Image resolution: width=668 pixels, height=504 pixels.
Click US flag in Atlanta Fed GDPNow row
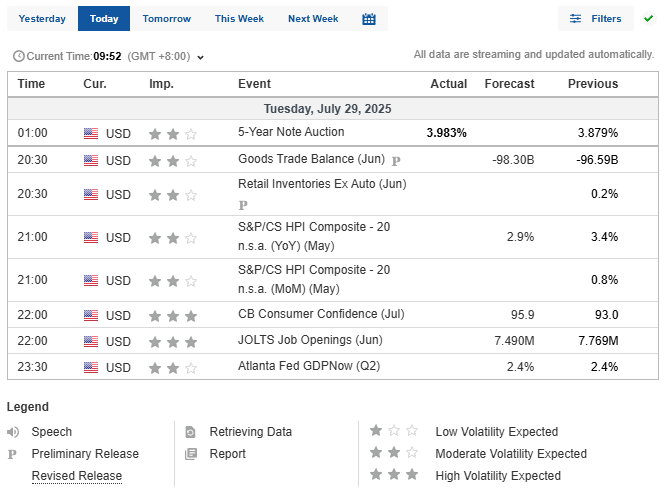pos(91,368)
